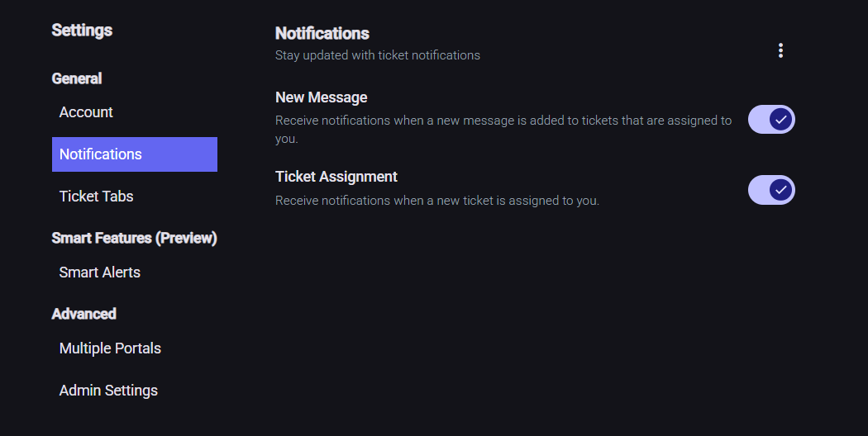Click "Stay updated with ticket notifications" subtitle

click(377, 55)
